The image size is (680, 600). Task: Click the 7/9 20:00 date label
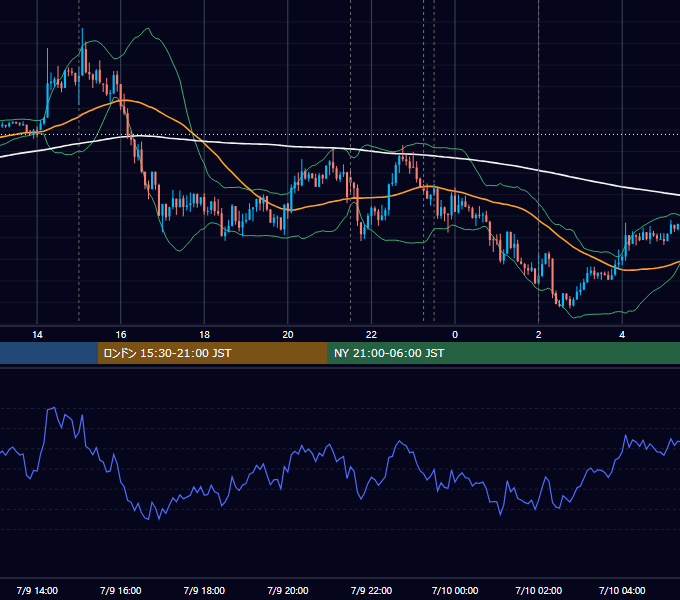[x=288, y=590]
